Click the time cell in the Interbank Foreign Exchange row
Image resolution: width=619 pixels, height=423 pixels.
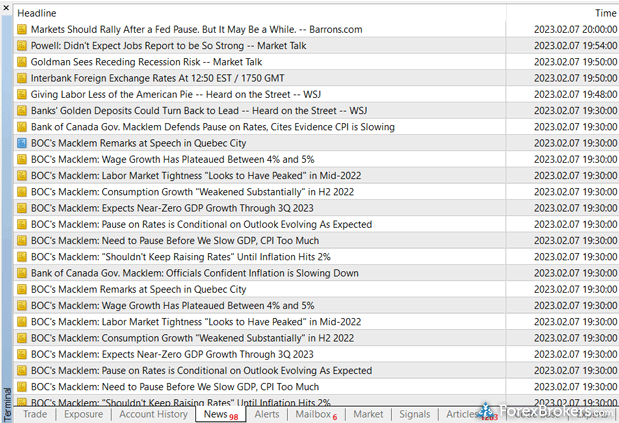point(575,78)
